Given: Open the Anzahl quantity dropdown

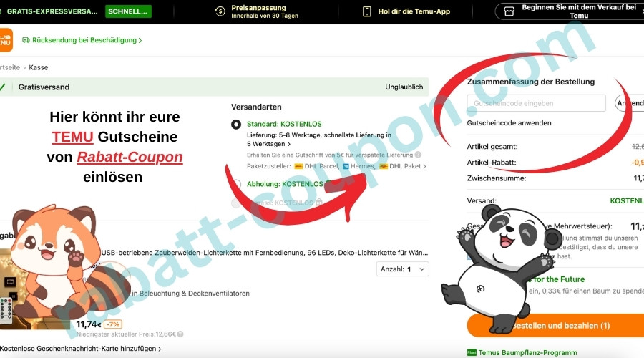Looking at the screenshot, I should [402, 269].
